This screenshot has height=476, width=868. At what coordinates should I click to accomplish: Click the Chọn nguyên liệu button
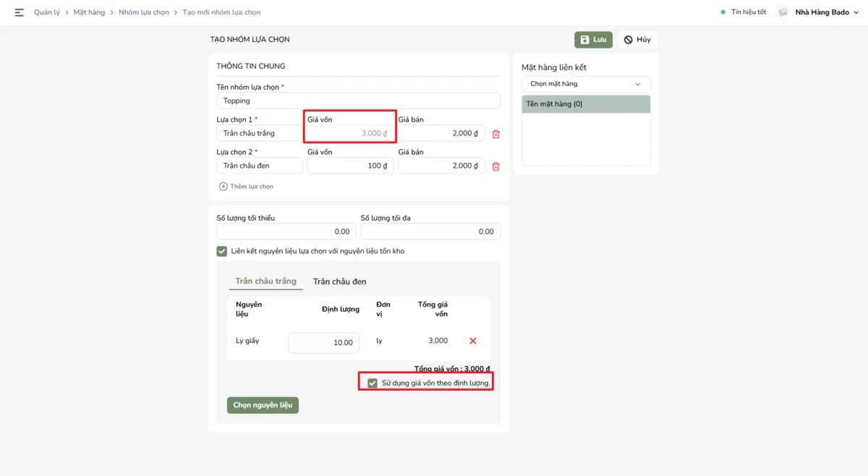tap(263, 405)
